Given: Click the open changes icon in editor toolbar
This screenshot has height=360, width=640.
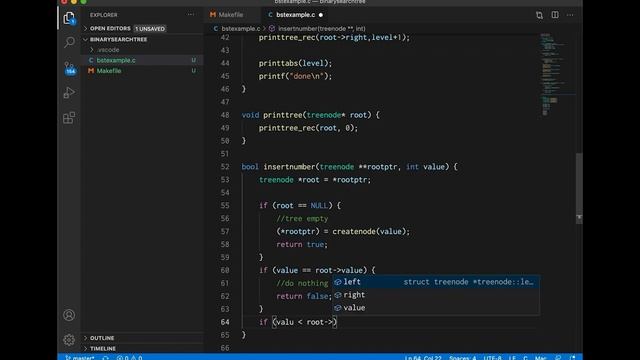Looking at the screenshot, I should click(x=539, y=15).
